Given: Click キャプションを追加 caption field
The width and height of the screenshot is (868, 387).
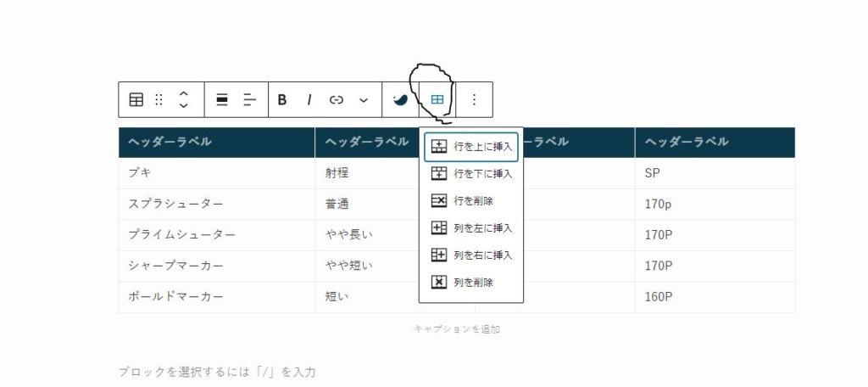Looking at the screenshot, I should (456, 328).
